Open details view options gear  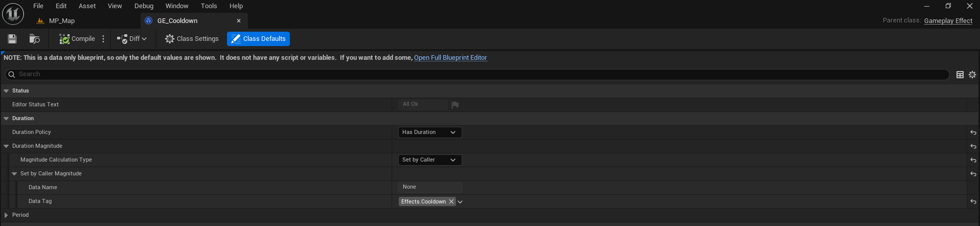(x=972, y=75)
